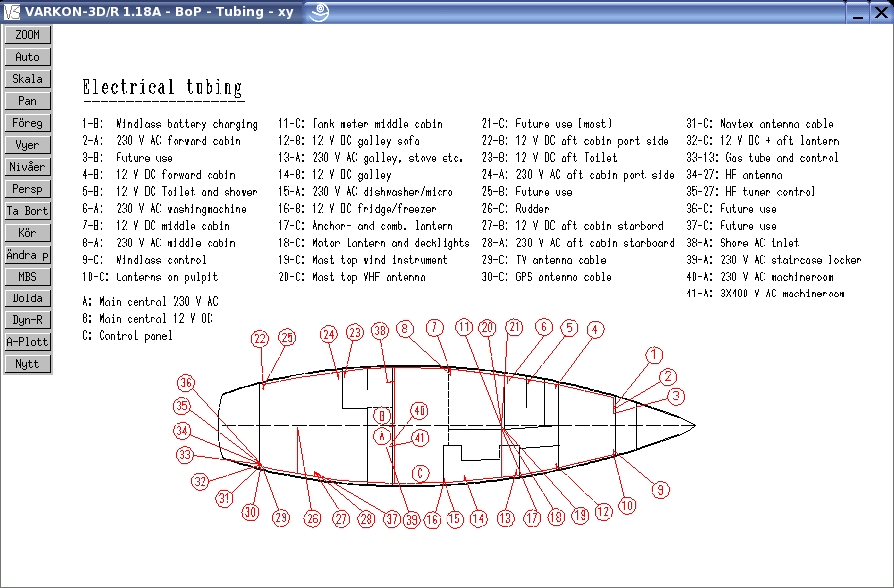
Task: Pick circled number 41 inside the hull
Action: 420,438
